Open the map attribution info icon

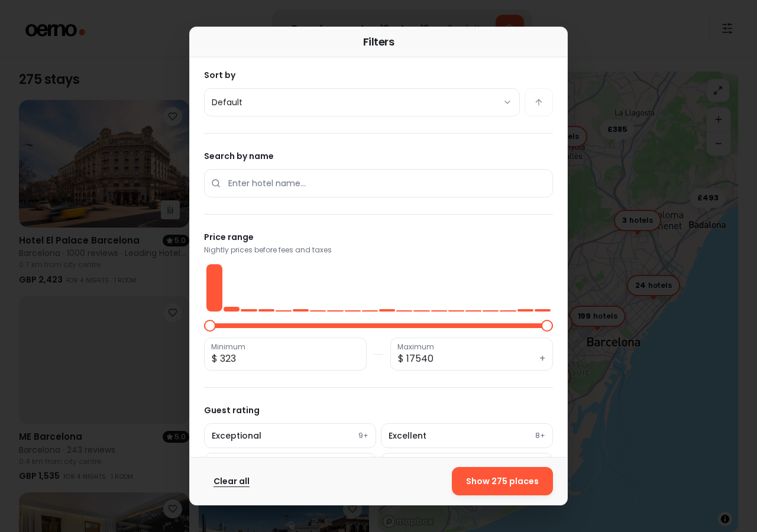(725, 519)
